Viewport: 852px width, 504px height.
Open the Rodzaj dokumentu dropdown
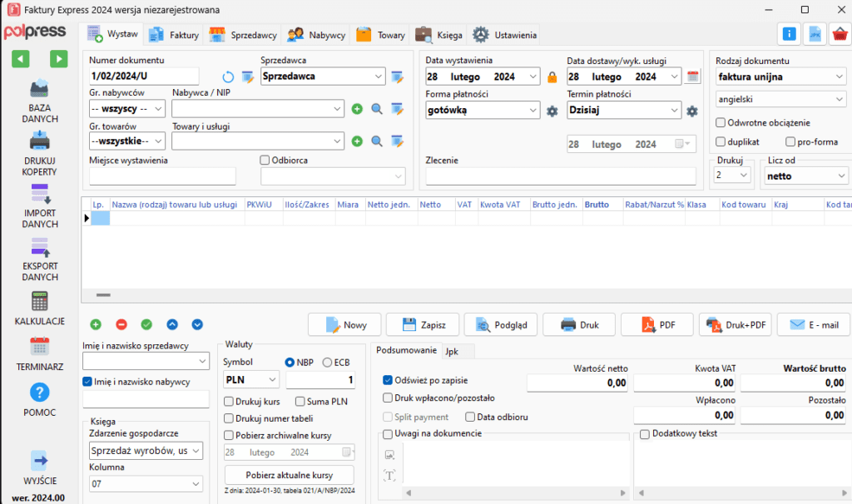836,77
